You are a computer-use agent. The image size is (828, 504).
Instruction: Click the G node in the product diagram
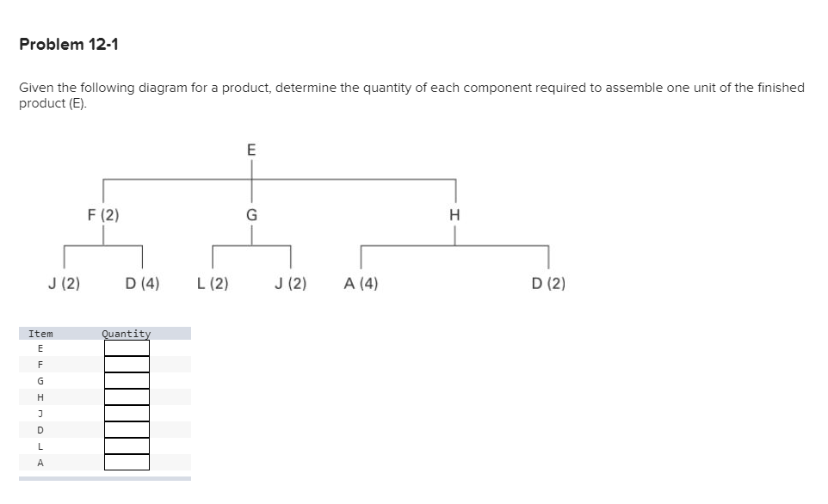[x=251, y=215]
